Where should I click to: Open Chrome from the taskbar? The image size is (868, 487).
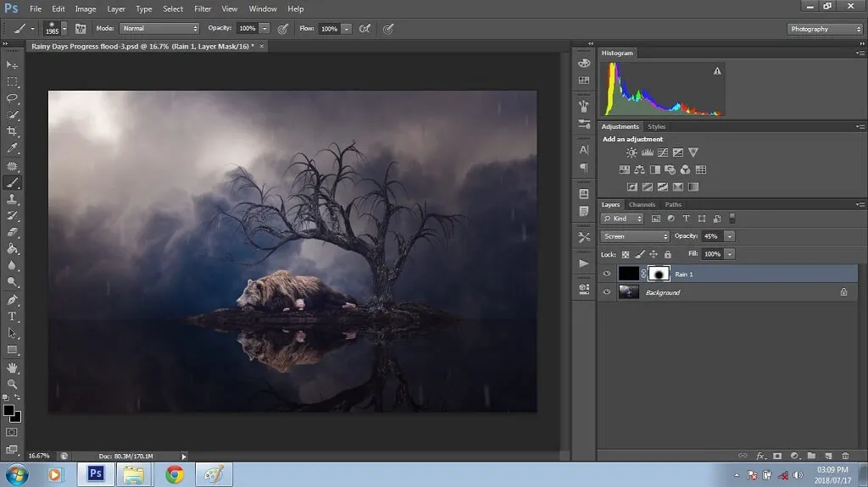(175, 474)
